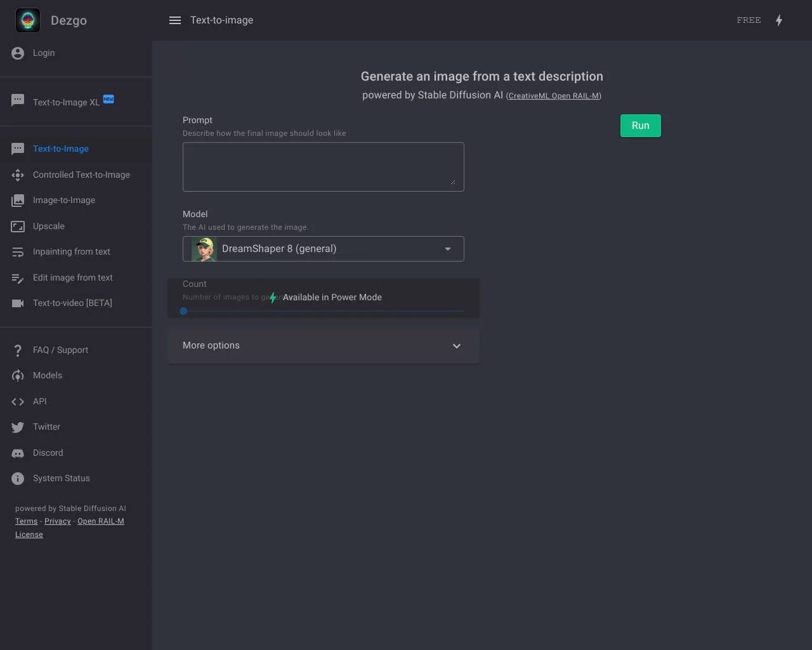Click the Text-to-image page title
The width and height of the screenshot is (812, 650).
coord(222,20)
